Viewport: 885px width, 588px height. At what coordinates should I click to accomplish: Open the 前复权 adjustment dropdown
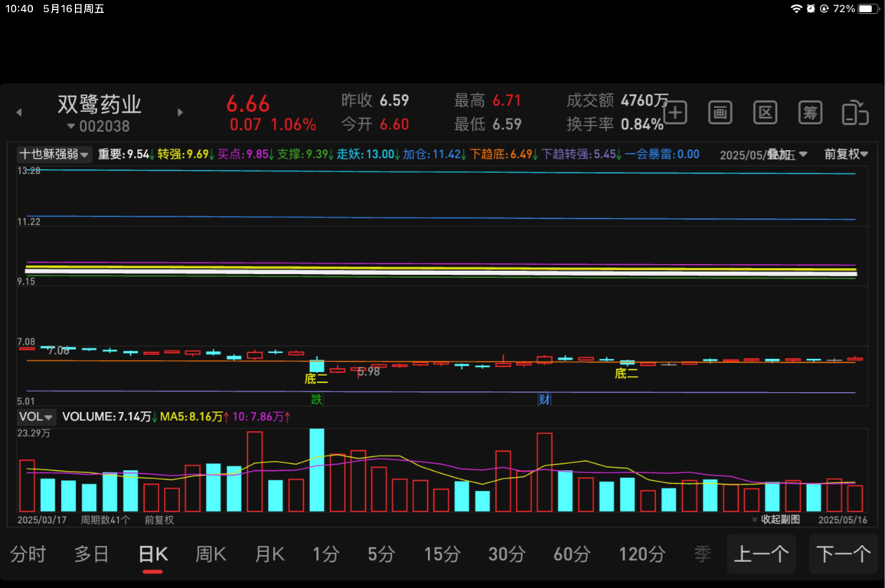[x=845, y=154]
